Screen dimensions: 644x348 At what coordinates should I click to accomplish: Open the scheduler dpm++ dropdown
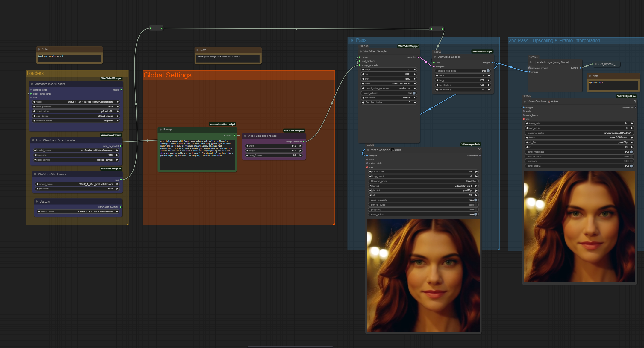point(389,98)
